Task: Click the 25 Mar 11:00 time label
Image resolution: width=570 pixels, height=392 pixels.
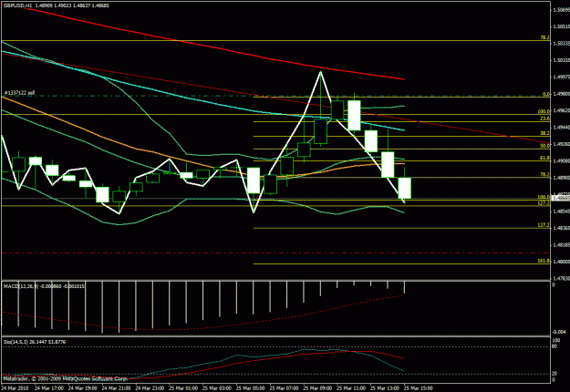Action: point(350,388)
